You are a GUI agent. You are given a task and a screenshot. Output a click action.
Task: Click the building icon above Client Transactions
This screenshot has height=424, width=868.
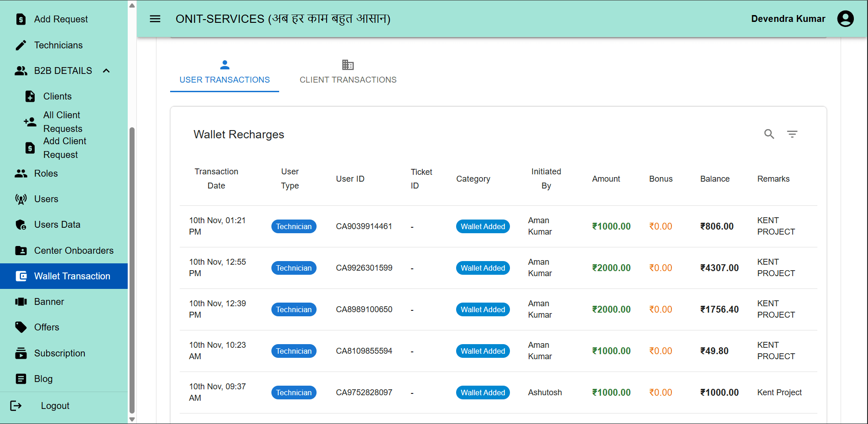(348, 65)
